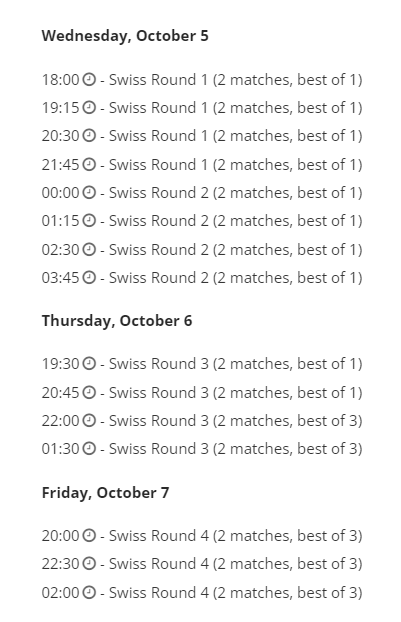Click the 01:30 Swiss Round 3 entry
401x622 pixels.
(x=202, y=449)
